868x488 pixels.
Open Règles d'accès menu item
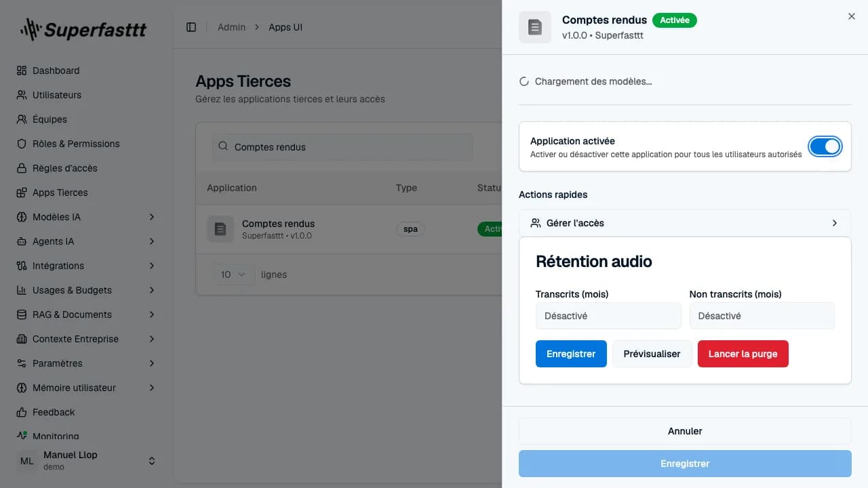tap(87, 168)
